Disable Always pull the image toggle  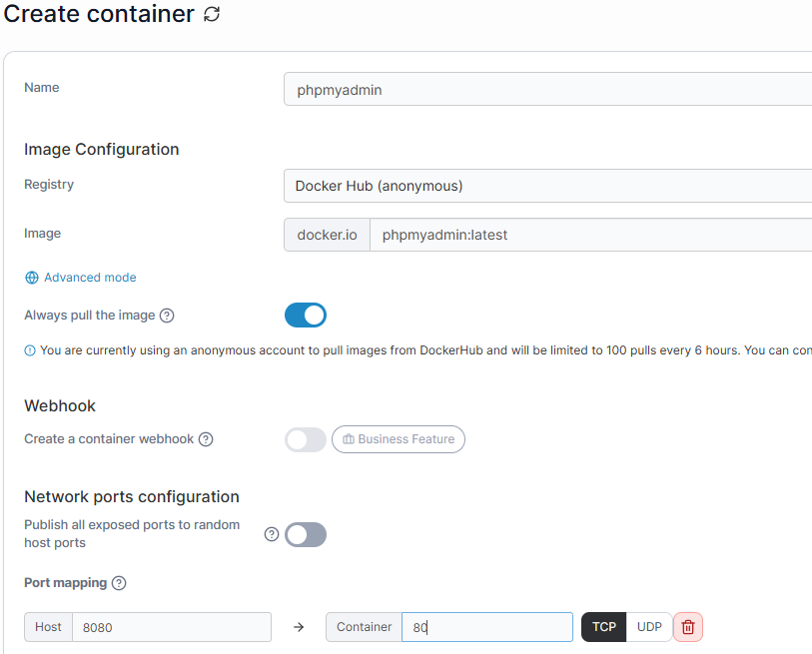pyautogui.click(x=305, y=316)
